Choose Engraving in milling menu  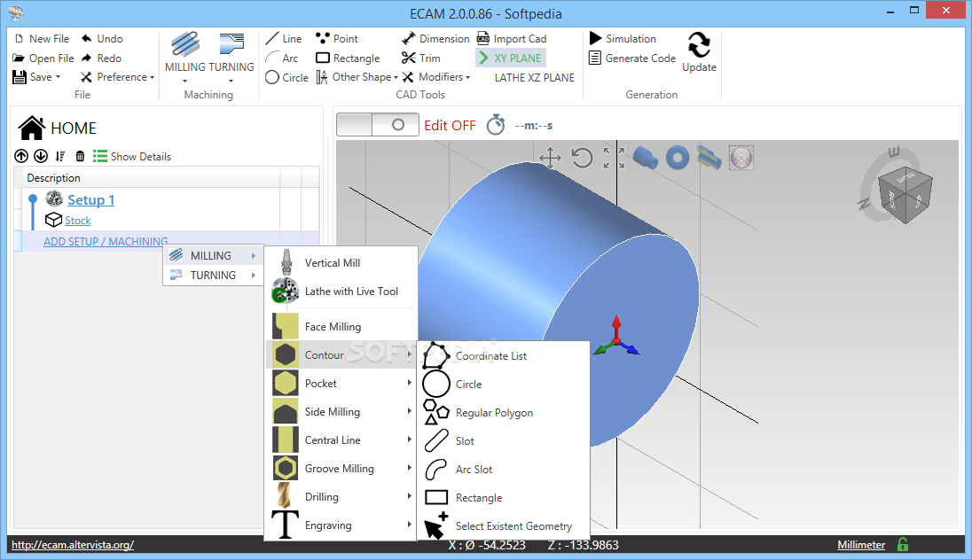click(x=341, y=525)
